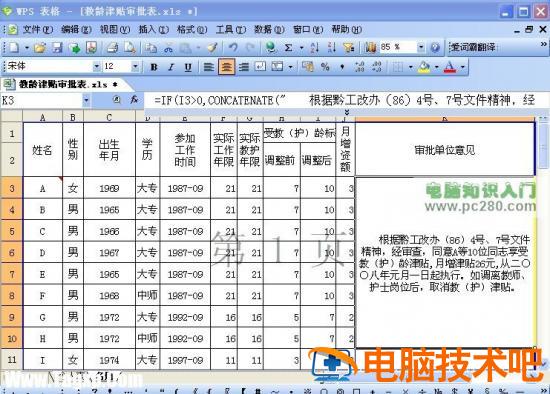Open the 格式 menu
Viewport: 550px width, 394px height.
(x=192, y=29)
